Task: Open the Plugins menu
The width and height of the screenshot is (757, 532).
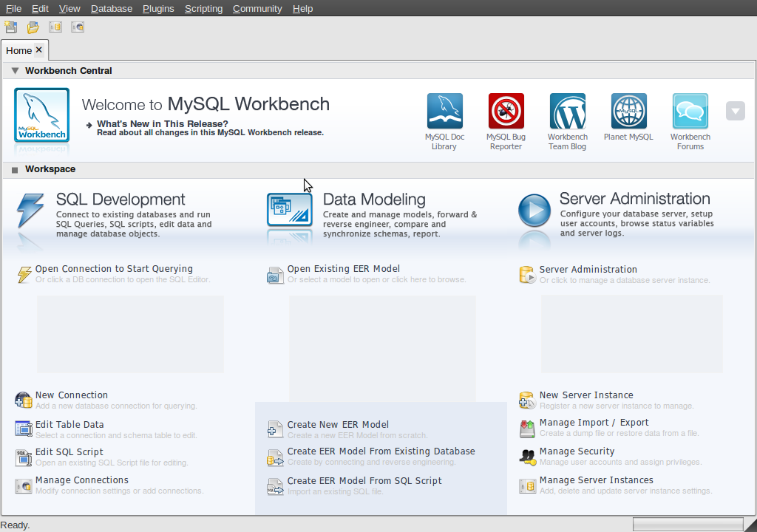Action: tap(158, 9)
